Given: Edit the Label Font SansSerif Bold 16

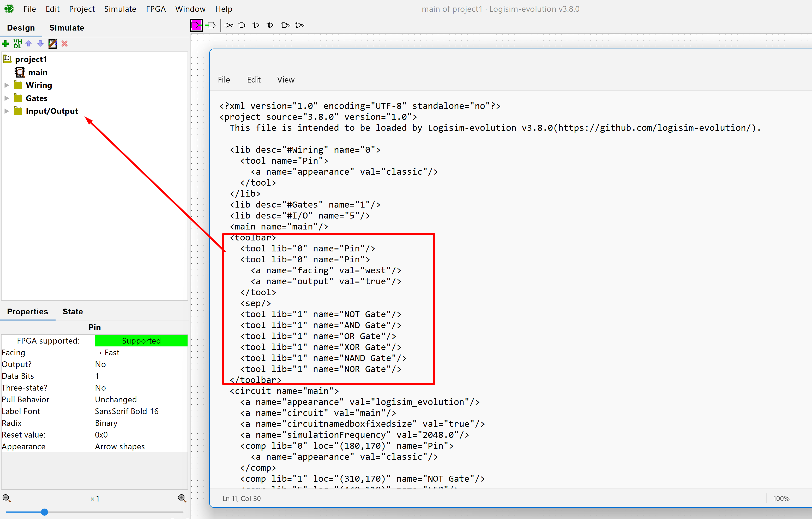Looking at the screenshot, I should coord(141,411).
